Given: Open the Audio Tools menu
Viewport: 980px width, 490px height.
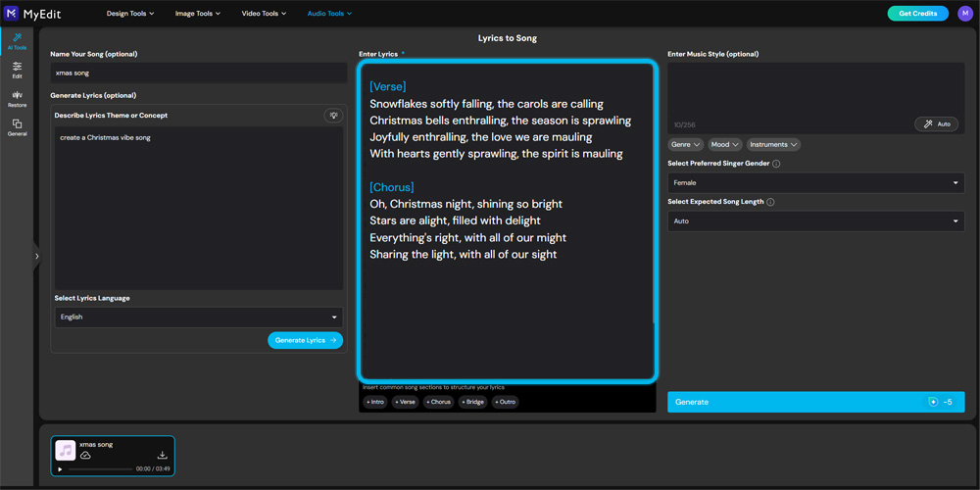Looking at the screenshot, I should (x=329, y=13).
